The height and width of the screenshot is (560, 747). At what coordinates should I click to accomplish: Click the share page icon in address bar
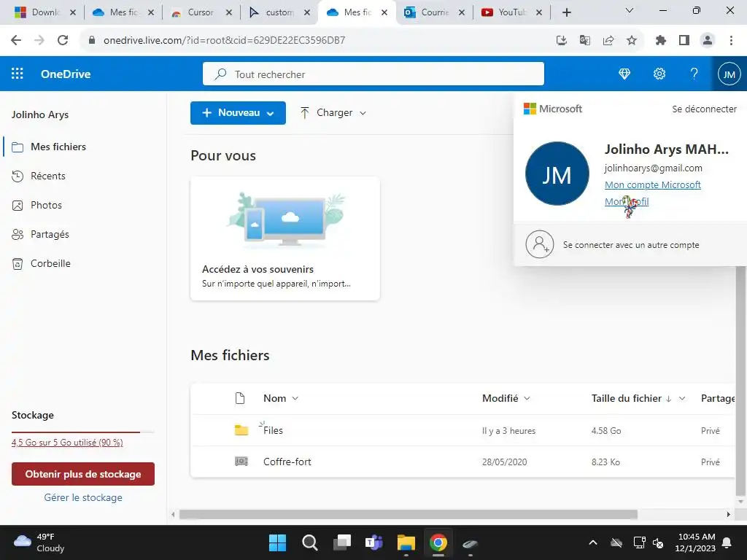pyautogui.click(x=608, y=40)
